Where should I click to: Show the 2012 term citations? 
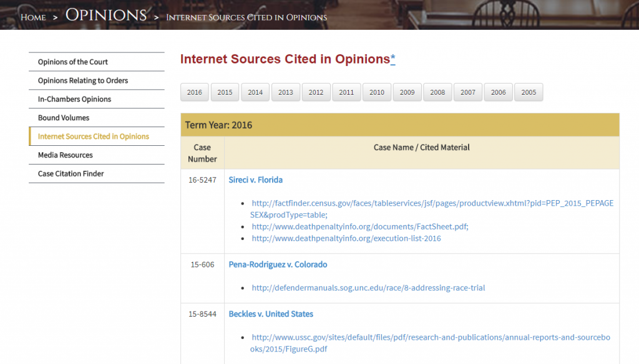coord(316,92)
